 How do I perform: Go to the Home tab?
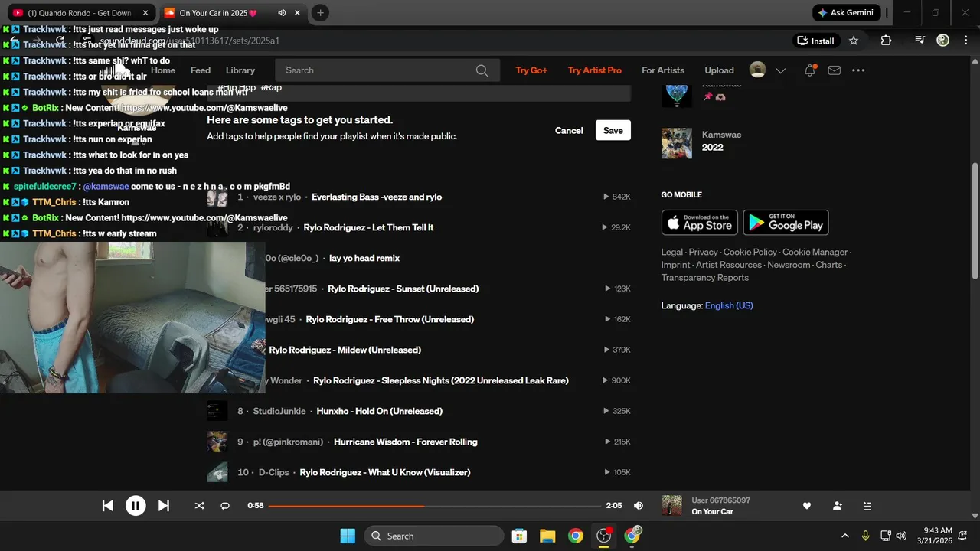[x=163, y=70]
